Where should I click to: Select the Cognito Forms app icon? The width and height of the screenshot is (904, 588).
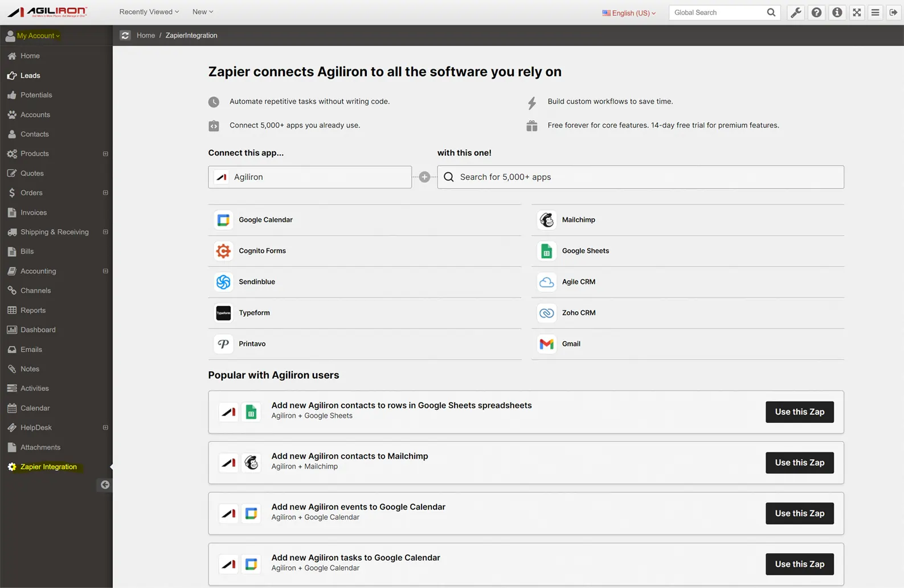point(223,251)
